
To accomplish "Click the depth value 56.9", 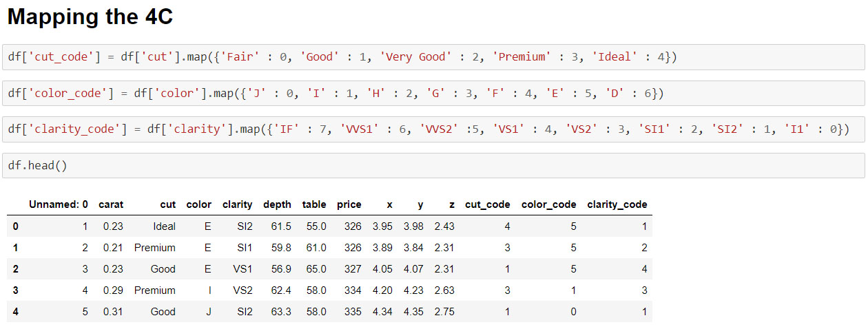I will pyautogui.click(x=281, y=269).
